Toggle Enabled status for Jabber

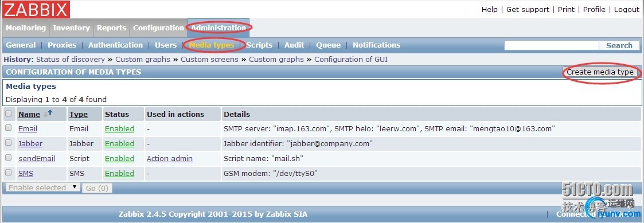(x=119, y=144)
